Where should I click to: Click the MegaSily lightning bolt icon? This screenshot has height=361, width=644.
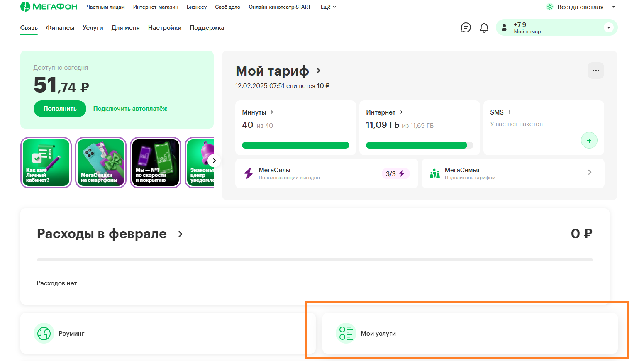(249, 173)
